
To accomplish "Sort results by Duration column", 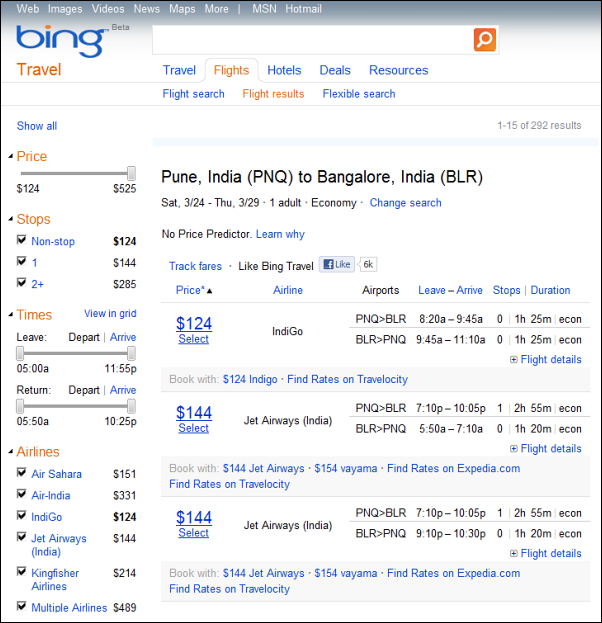I will [550, 290].
